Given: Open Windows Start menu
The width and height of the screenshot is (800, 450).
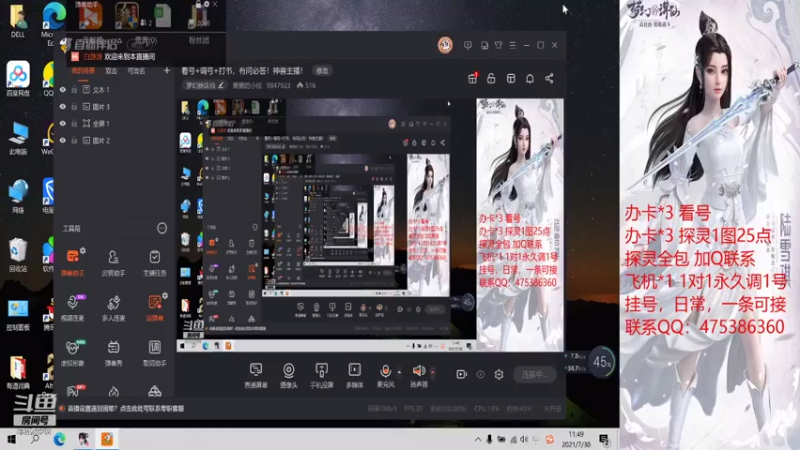Looking at the screenshot, I should point(11,439).
